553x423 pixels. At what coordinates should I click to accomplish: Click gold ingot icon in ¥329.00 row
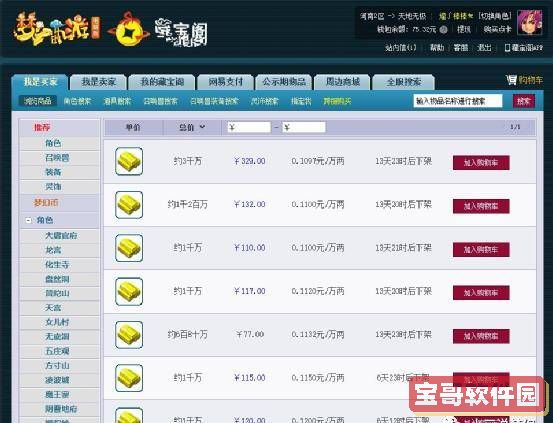129,161
